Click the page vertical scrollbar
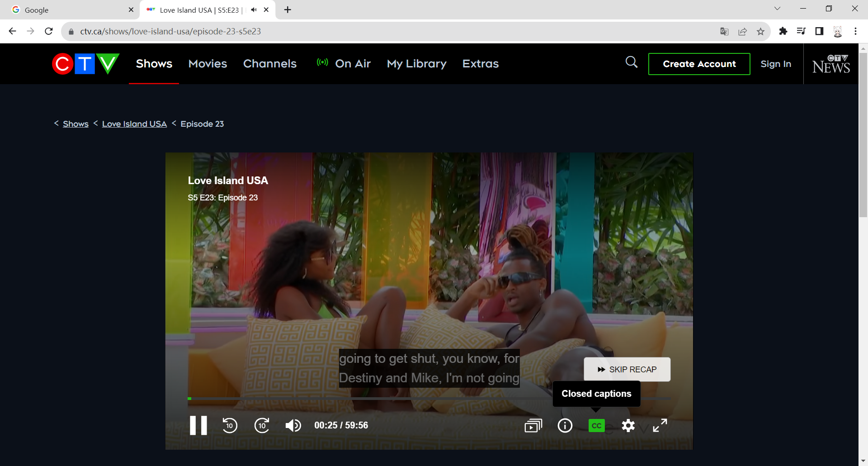 tap(863, 136)
